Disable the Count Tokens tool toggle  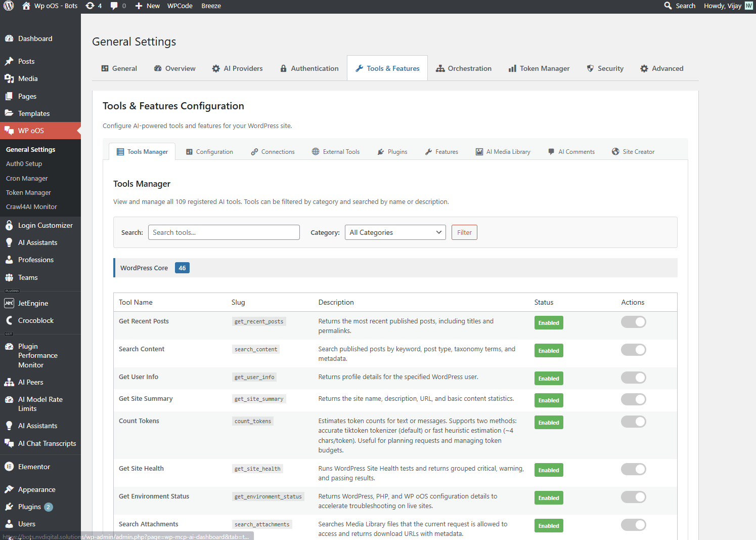[x=633, y=421]
